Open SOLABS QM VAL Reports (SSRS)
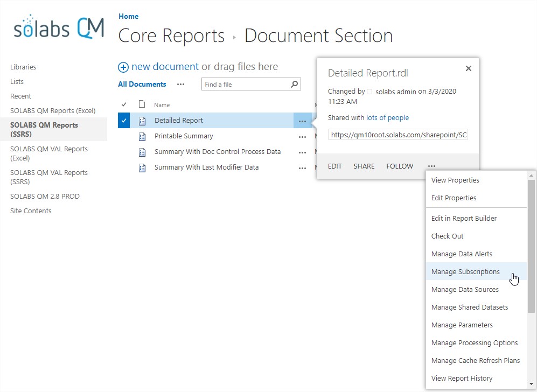This screenshot has width=537, height=392. [x=49, y=177]
